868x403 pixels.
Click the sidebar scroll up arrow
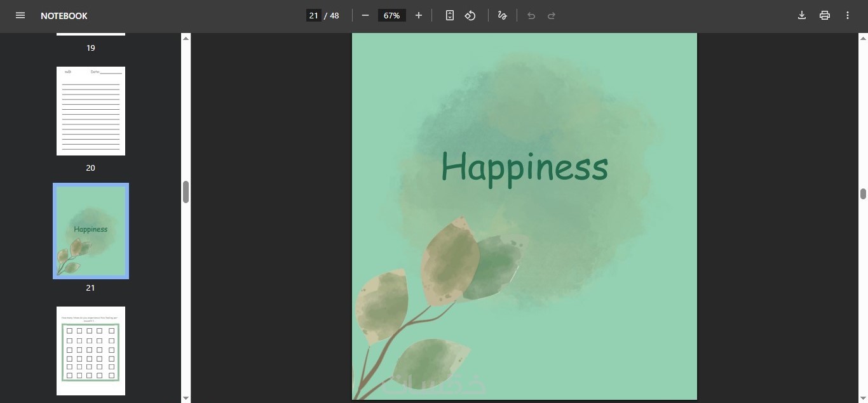[x=186, y=39]
